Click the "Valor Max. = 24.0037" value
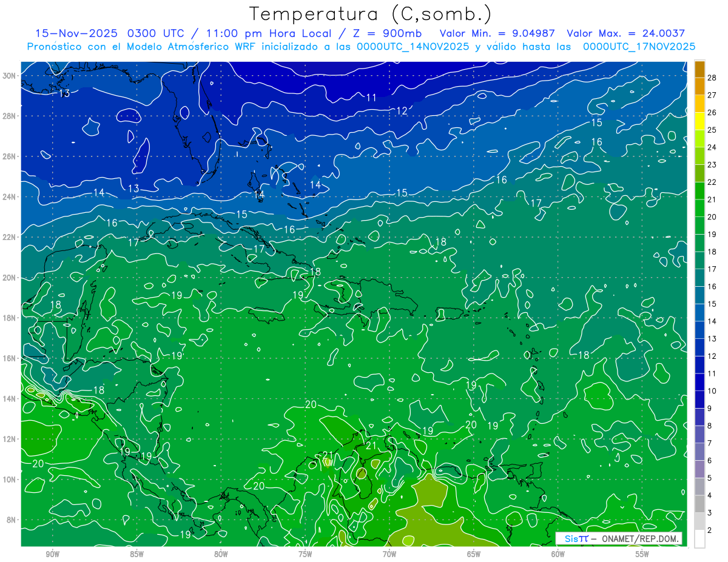728x562 pixels. (x=625, y=33)
